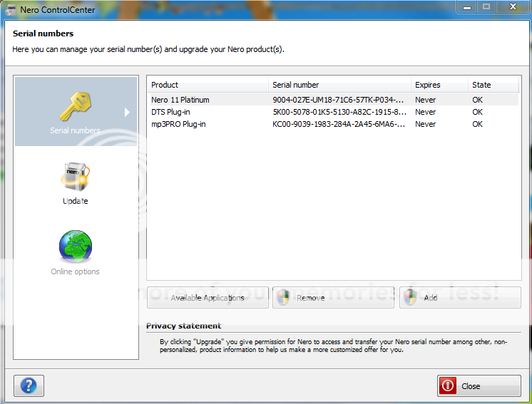
Task: Click the serial number starting with 5K00-5078
Action: pyautogui.click(x=339, y=112)
